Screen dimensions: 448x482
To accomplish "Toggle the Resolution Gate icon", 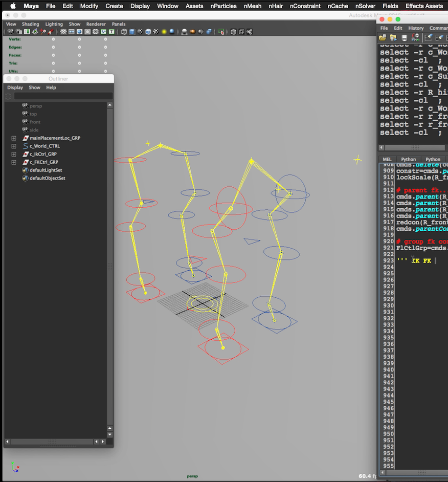I will coord(79,32).
